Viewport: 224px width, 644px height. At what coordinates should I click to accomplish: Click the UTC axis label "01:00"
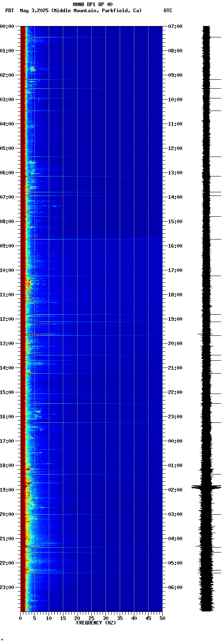tap(175, 466)
